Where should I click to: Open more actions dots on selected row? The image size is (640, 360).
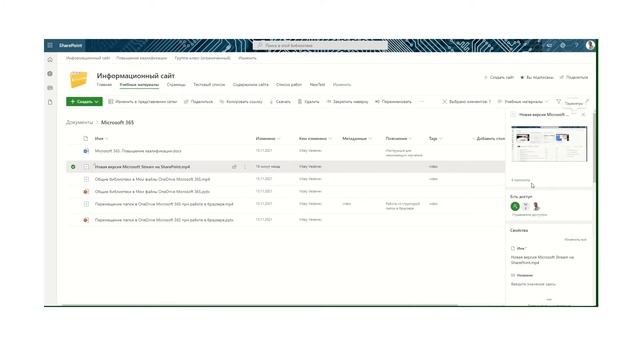click(x=245, y=167)
